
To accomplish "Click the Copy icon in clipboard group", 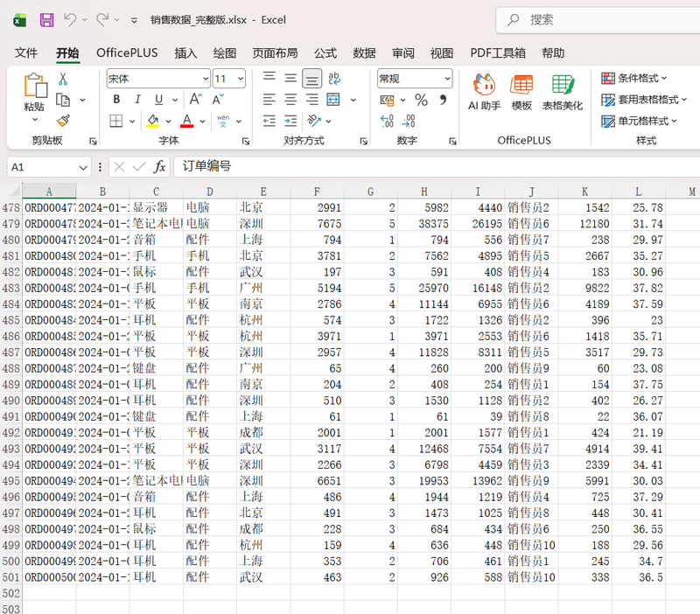I will click(x=63, y=100).
